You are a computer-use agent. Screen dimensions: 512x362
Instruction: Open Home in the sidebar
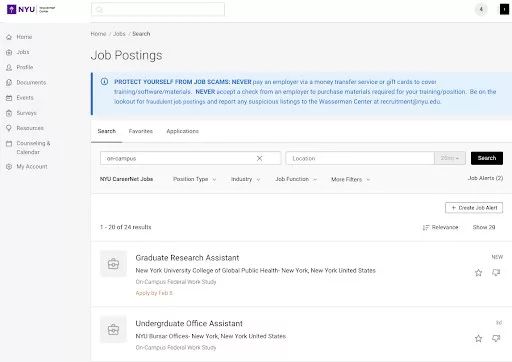[x=24, y=37]
